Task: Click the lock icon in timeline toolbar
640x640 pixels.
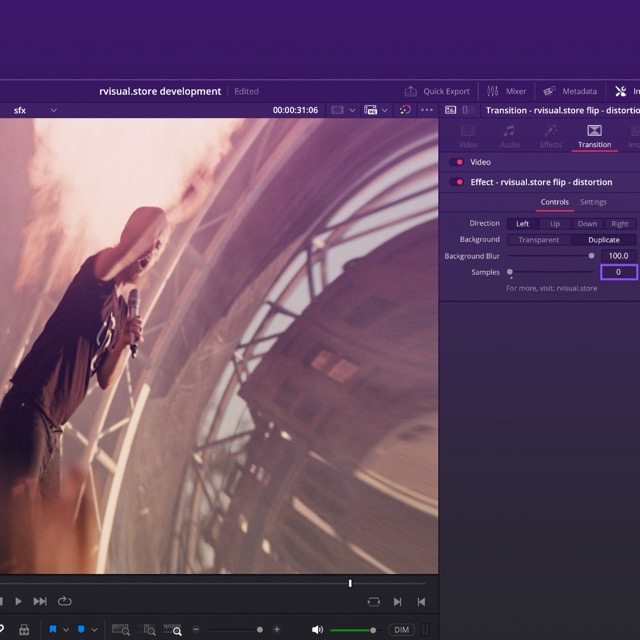Action: pos(24,630)
